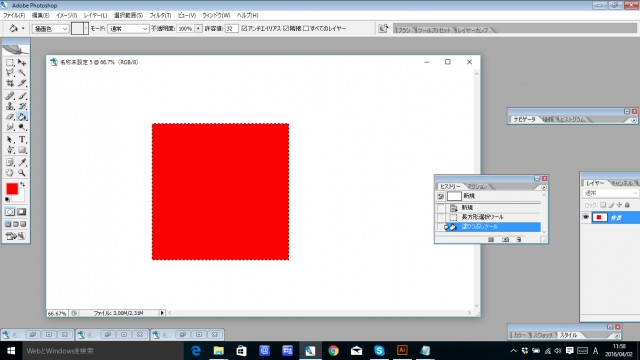This screenshot has width=640, height=360.
Task: Switch to Quick Mask mode
Action: tap(22, 212)
